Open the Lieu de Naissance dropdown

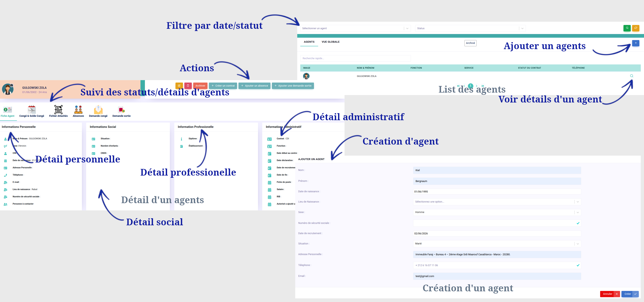(497, 202)
